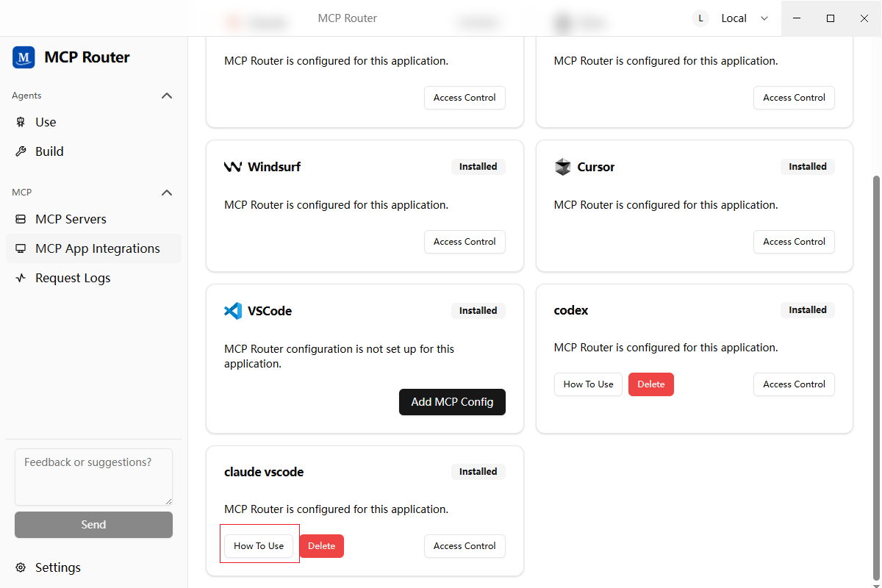Open MCP App Integrations page
Screen dimensions: 882x588
[97, 248]
